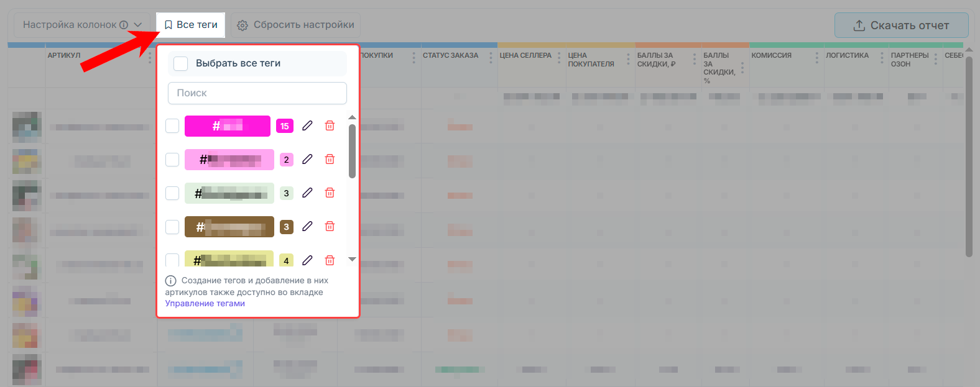This screenshot has height=387, width=980.
Task: Click the Комиссия column header
Action: [x=771, y=55]
